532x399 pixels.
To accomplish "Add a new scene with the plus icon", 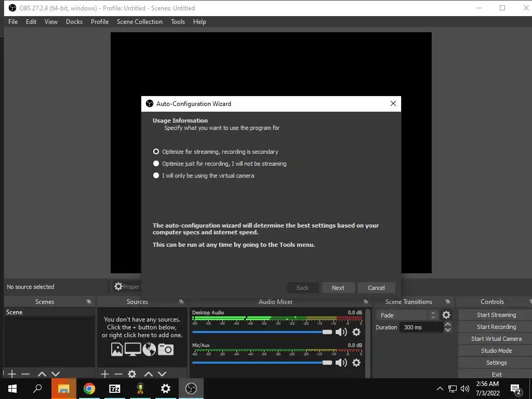I will point(12,374).
